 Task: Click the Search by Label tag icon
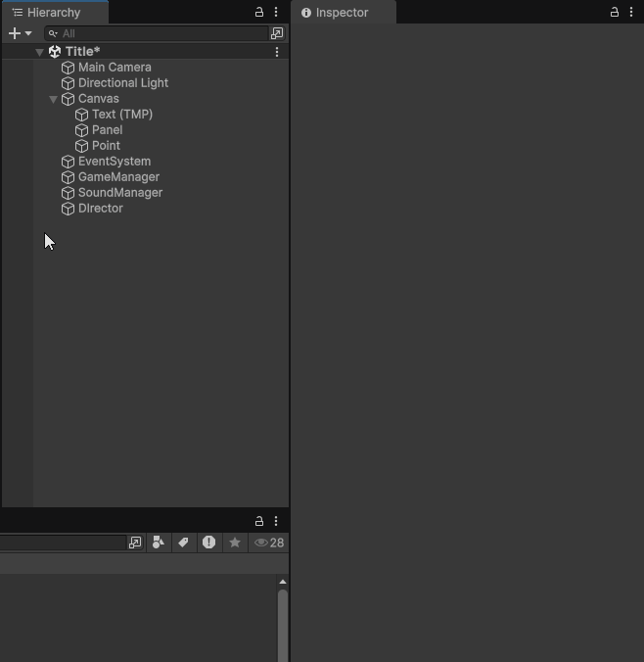tap(183, 543)
